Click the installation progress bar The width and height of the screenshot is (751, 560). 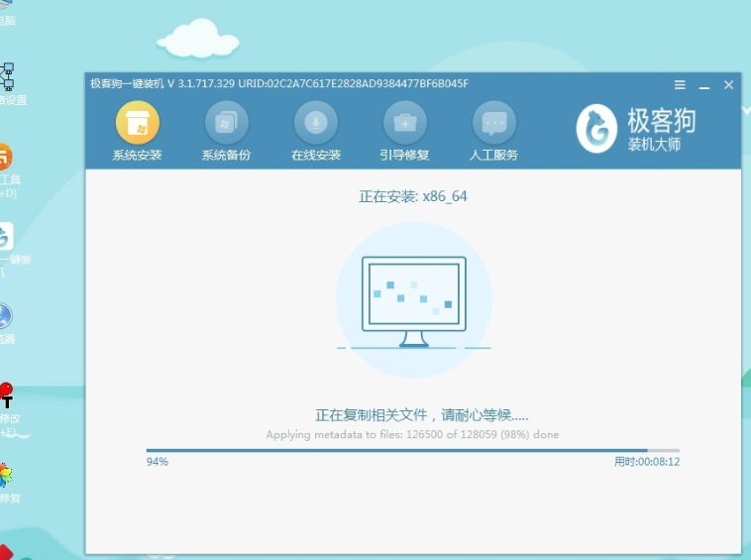click(412, 450)
